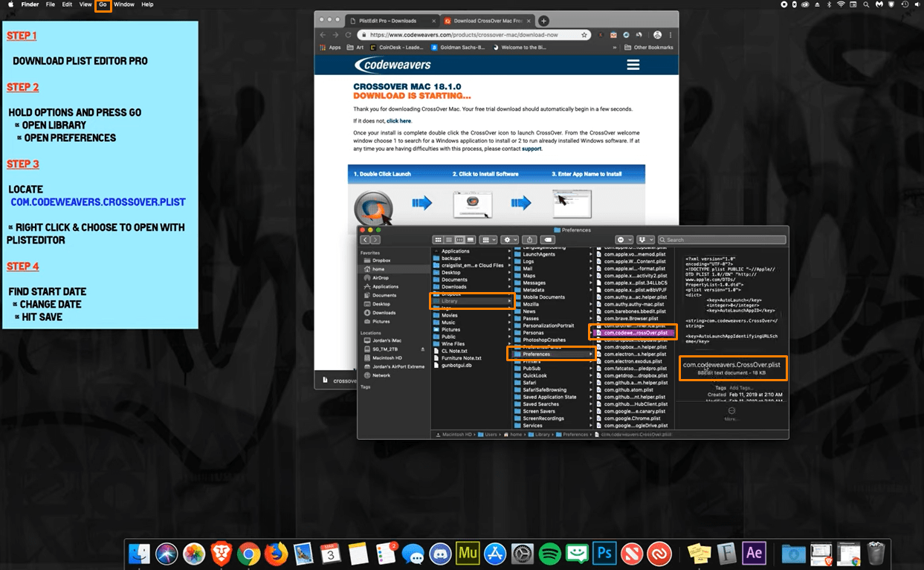The image size is (924, 570).
Task: Open the Finder group-by dropdown
Action: click(x=488, y=240)
